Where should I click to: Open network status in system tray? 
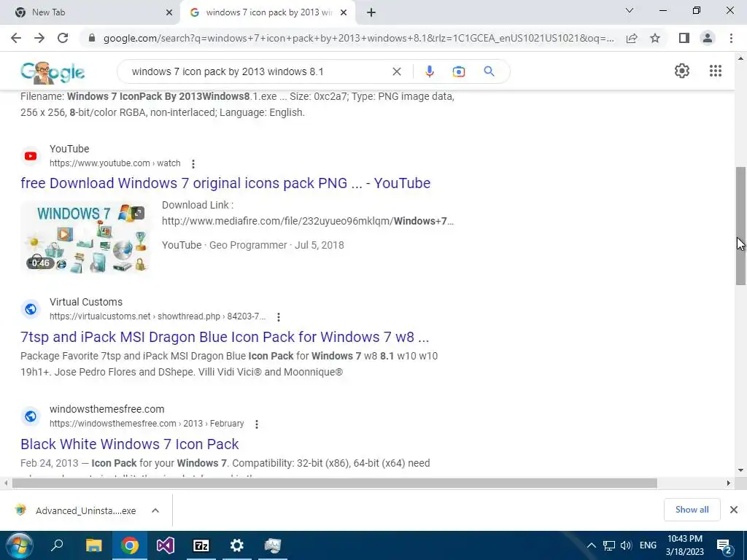click(609, 545)
